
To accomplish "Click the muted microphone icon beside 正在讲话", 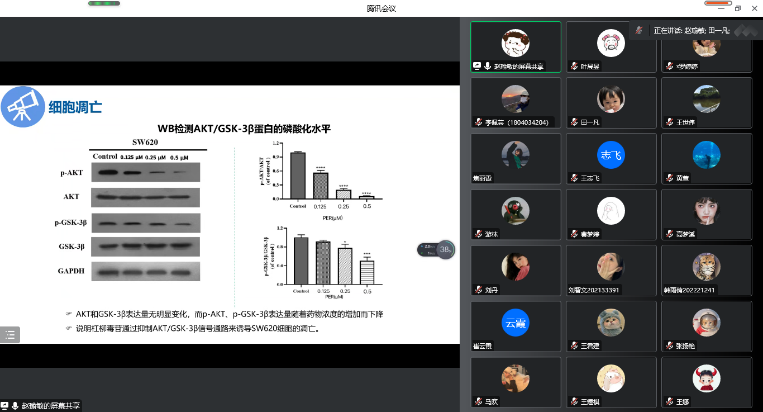I will tap(636, 31).
